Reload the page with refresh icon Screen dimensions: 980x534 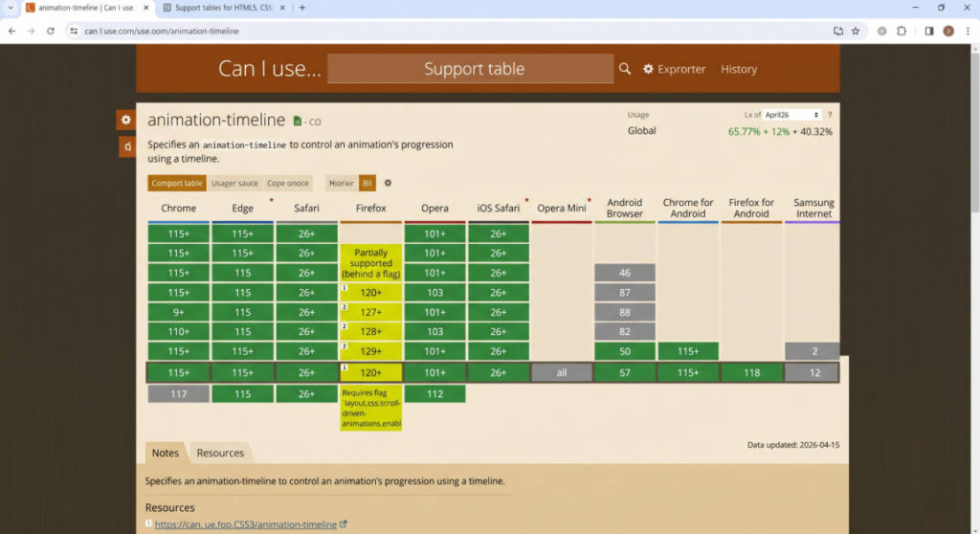tap(51, 31)
